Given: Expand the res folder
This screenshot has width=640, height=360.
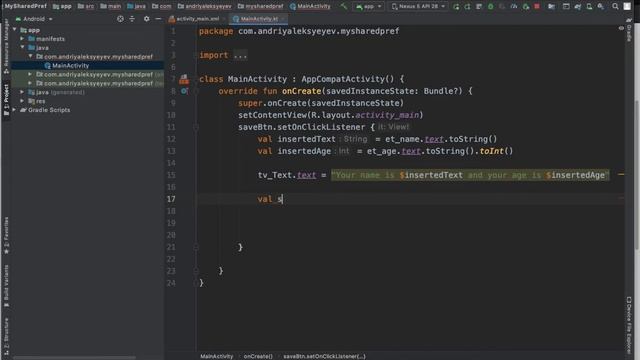Looking at the screenshot, I should click(22, 101).
